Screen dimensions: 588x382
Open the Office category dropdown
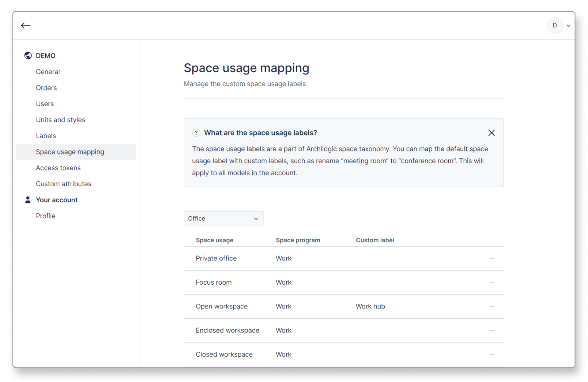pos(223,218)
